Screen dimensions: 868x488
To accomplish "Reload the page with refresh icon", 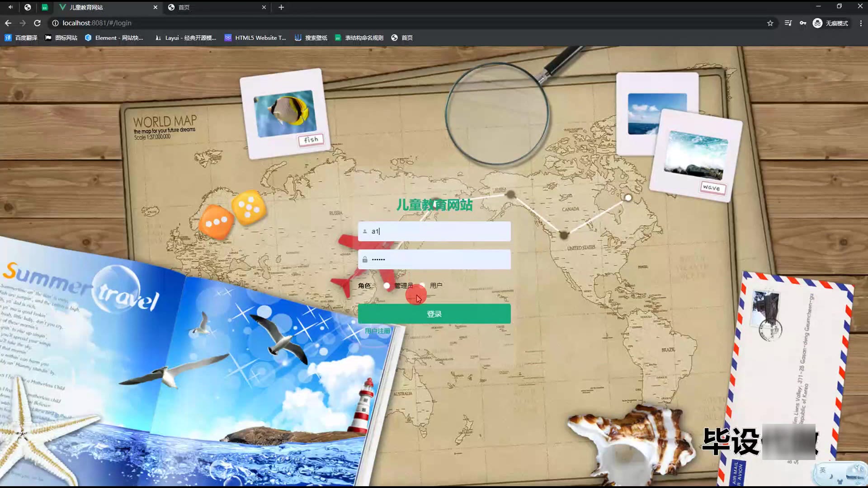I will [38, 23].
